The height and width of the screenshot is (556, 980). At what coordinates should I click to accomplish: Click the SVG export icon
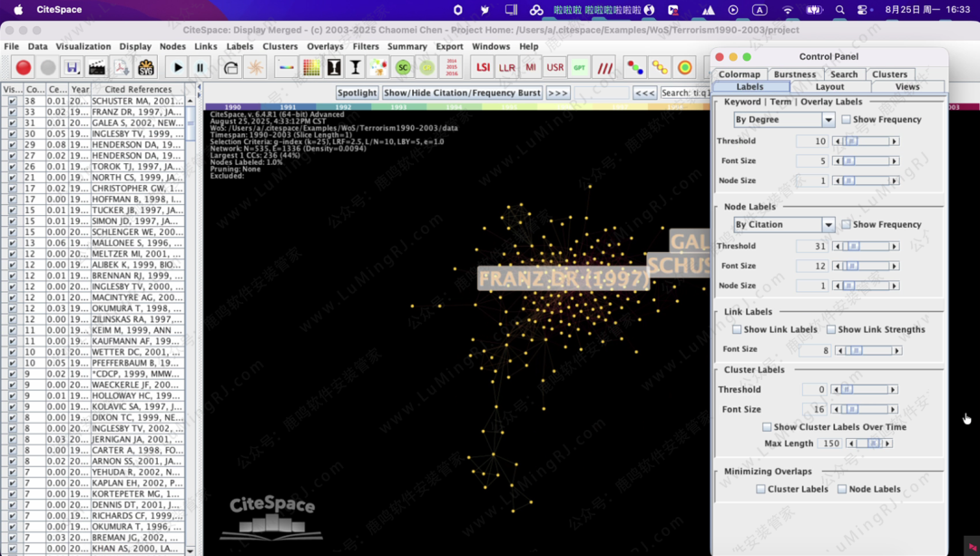pyautogui.click(x=146, y=68)
